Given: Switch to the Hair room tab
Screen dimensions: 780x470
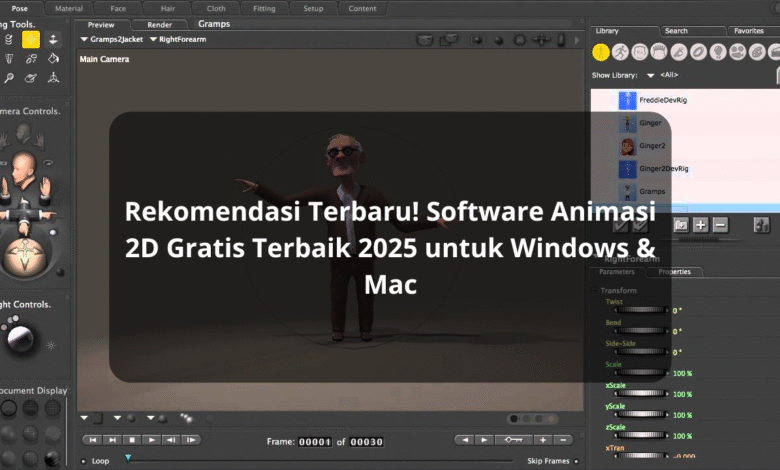Looking at the screenshot, I should 168,8.
